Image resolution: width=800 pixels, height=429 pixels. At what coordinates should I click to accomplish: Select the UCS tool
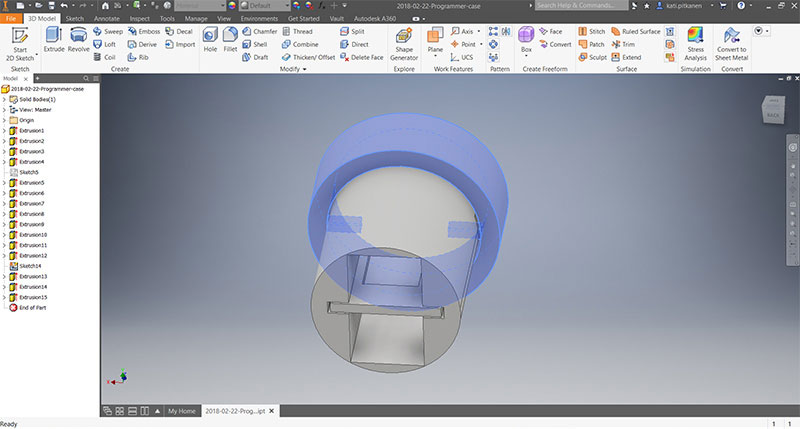[x=462, y=57]
